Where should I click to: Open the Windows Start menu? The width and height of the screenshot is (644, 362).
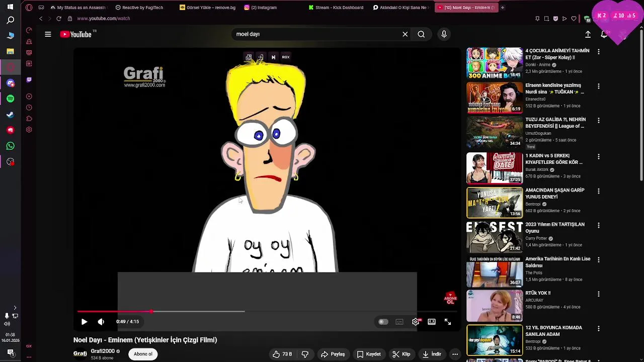click(10, 7)
